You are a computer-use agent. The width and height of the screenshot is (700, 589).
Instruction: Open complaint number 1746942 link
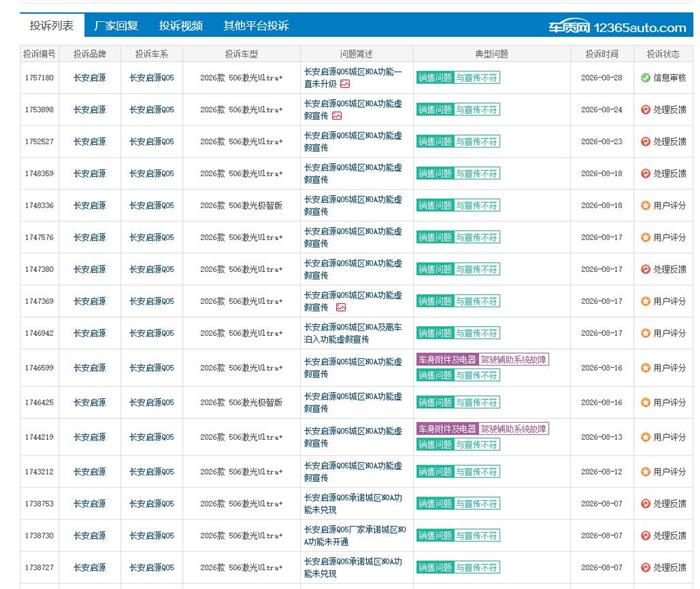pyautogui.click(x=39, y=333)
